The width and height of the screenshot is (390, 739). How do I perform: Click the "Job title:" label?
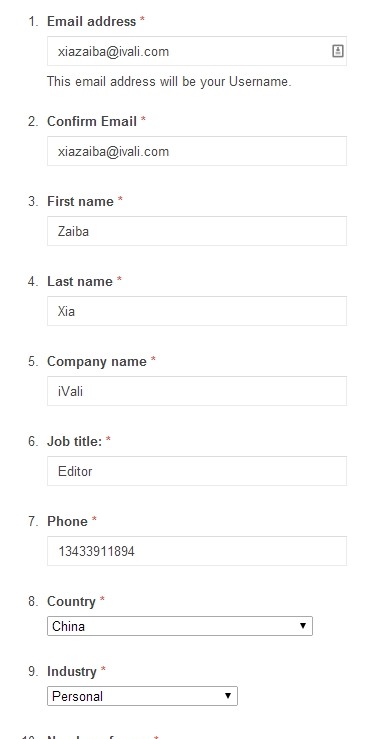(75, 441)
